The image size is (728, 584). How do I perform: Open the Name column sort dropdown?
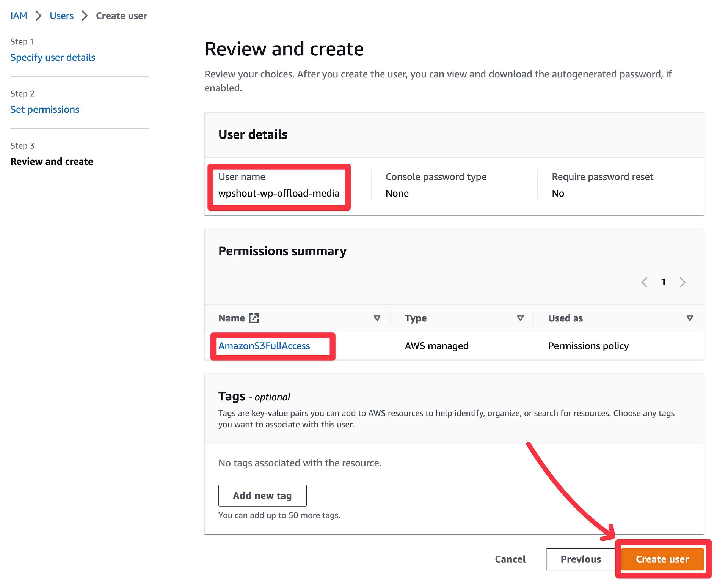[x=377, y=318]
